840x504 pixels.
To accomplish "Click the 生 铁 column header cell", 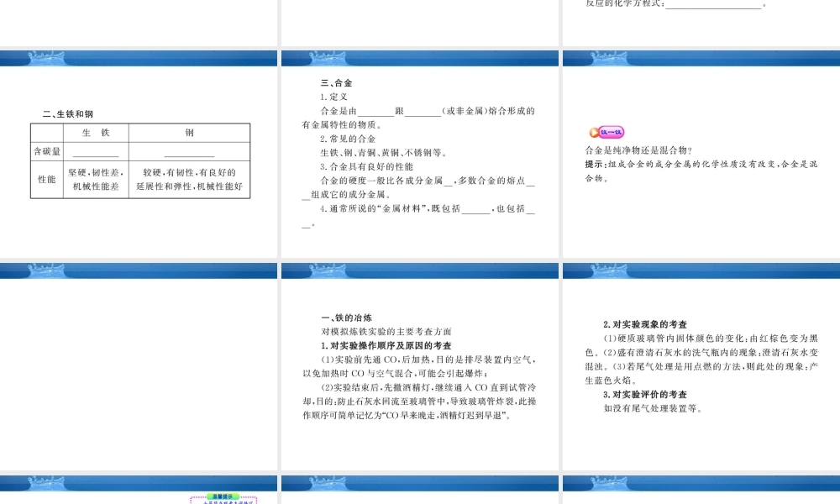I will 96,133.
